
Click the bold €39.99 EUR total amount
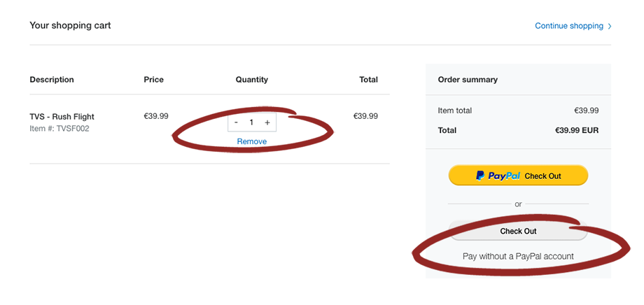(577, 131)
